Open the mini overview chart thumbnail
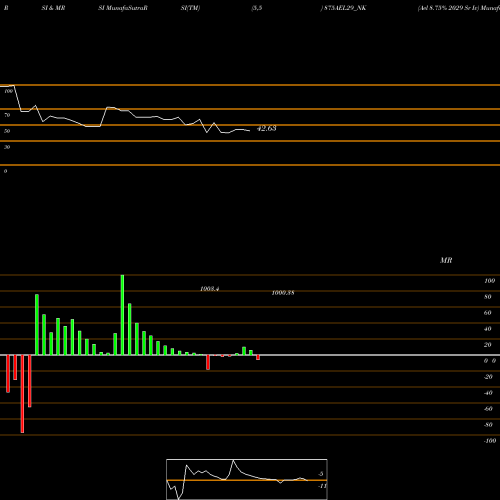This screenshot has width=500, height=500. [247, 479]
